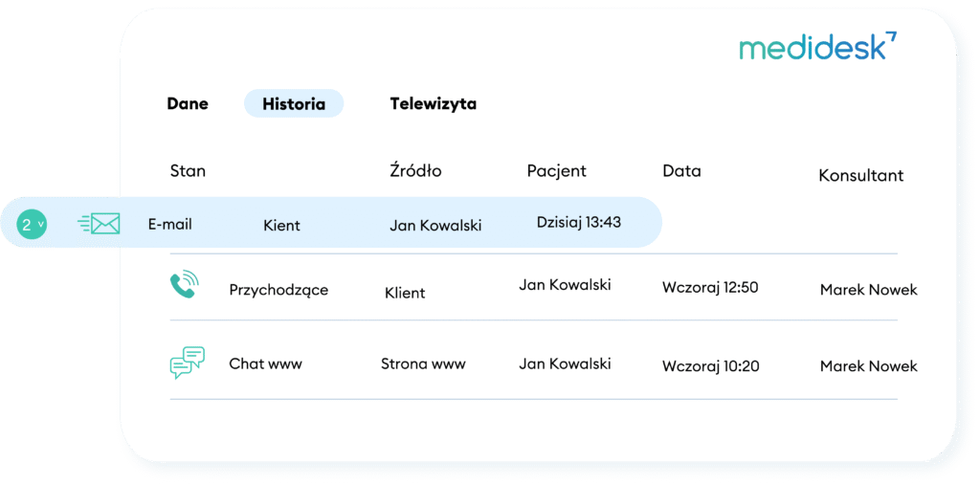980x484 pixels.
Task: Sort by the Źródło column header
Action: tap(415, 170)
